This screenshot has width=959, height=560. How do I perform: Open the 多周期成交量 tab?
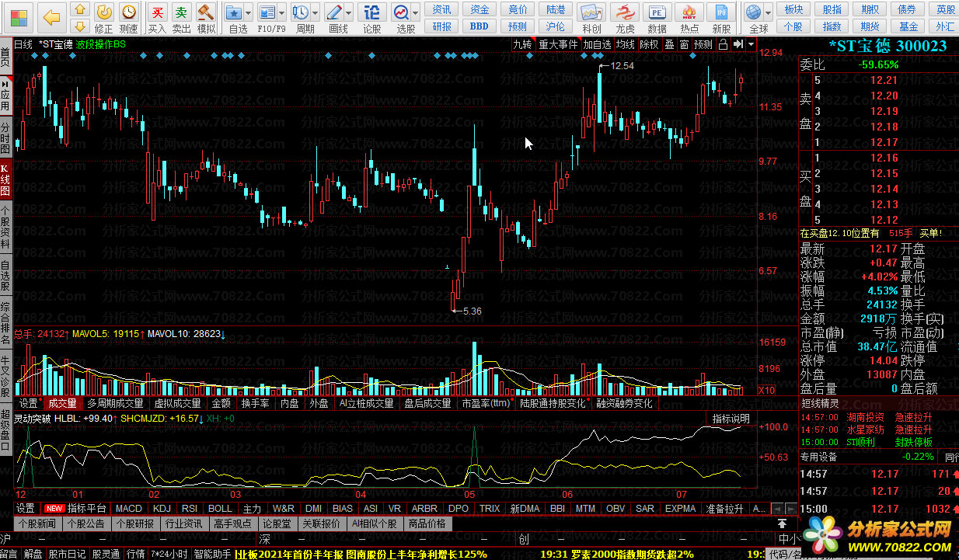pos(115,404)
